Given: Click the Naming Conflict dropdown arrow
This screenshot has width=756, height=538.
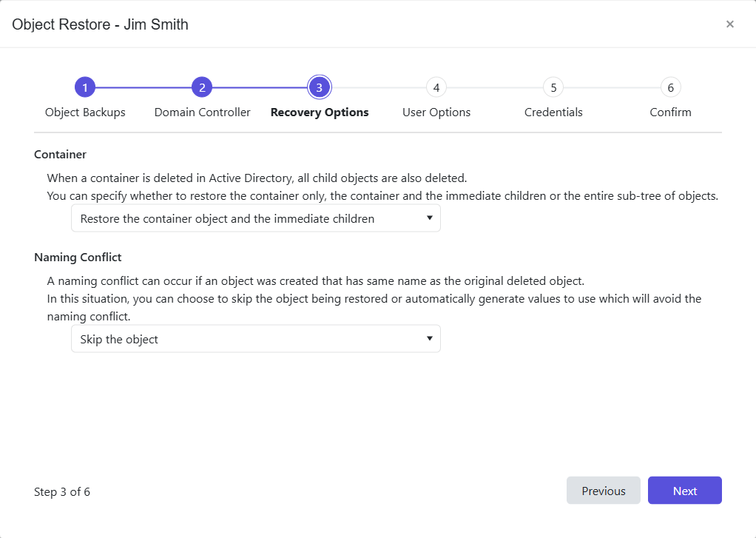Looking at the screenshot, I should [x=429, y=339].
